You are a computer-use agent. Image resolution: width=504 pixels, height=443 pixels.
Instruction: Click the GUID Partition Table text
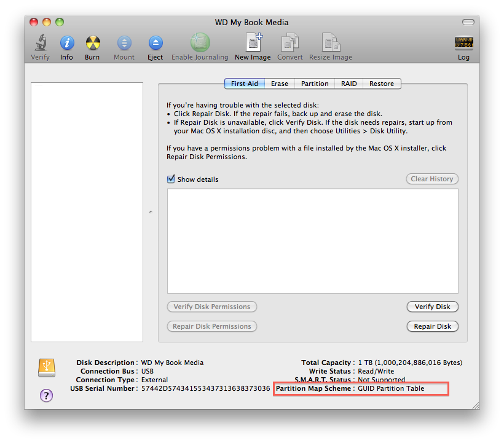tap(391, 388)
